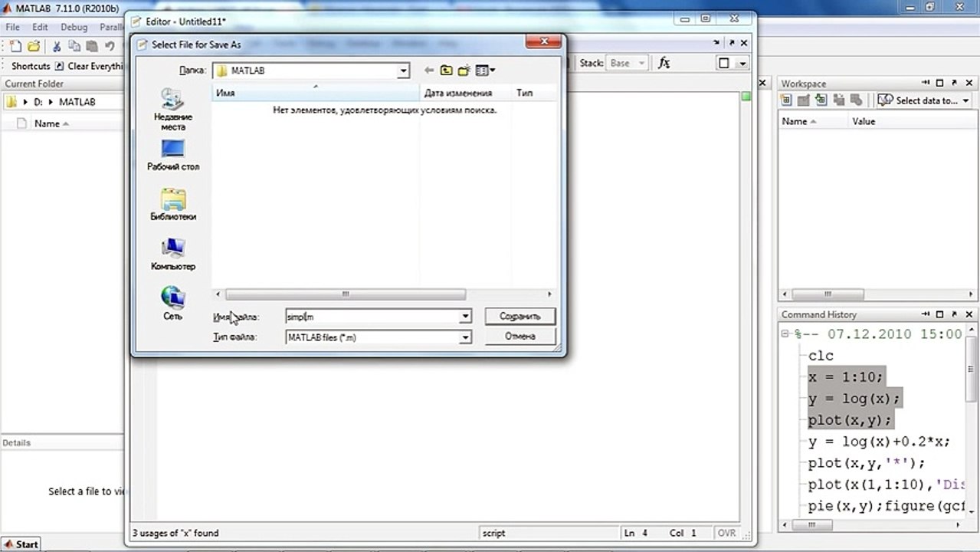Open the Edit menu in MATLAB

pyautogui.click(x=40, y=27)
